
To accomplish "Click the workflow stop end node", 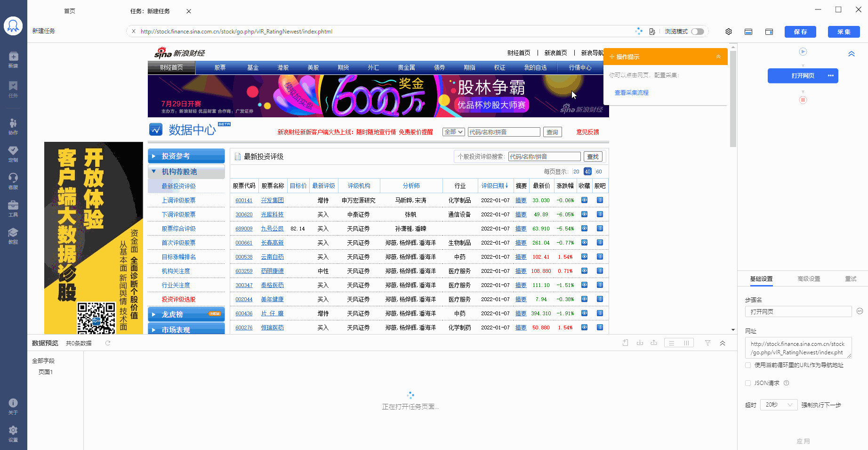I will click(803, 100).
